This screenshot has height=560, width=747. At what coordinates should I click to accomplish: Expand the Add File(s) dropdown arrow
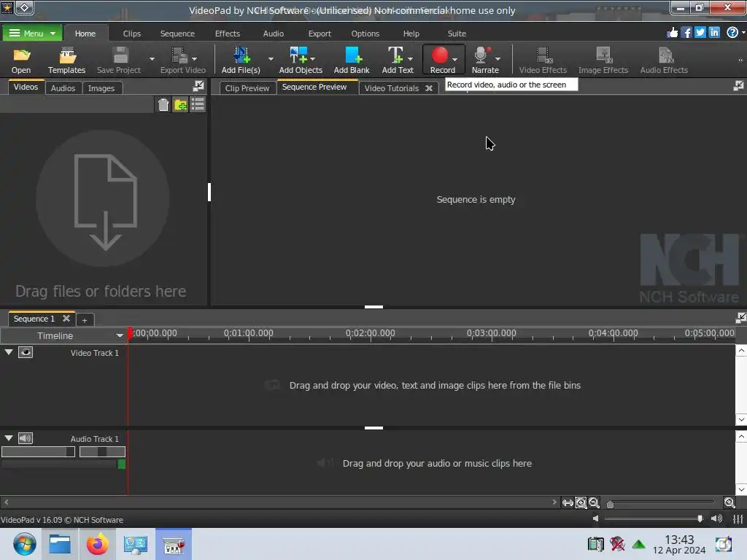click(x=271, y=59)
